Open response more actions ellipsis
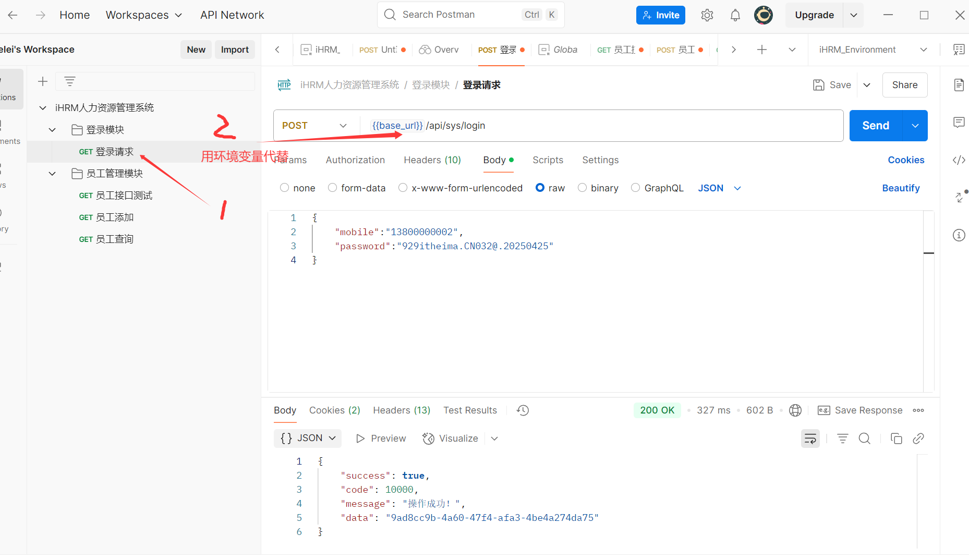 coord(918,410)
